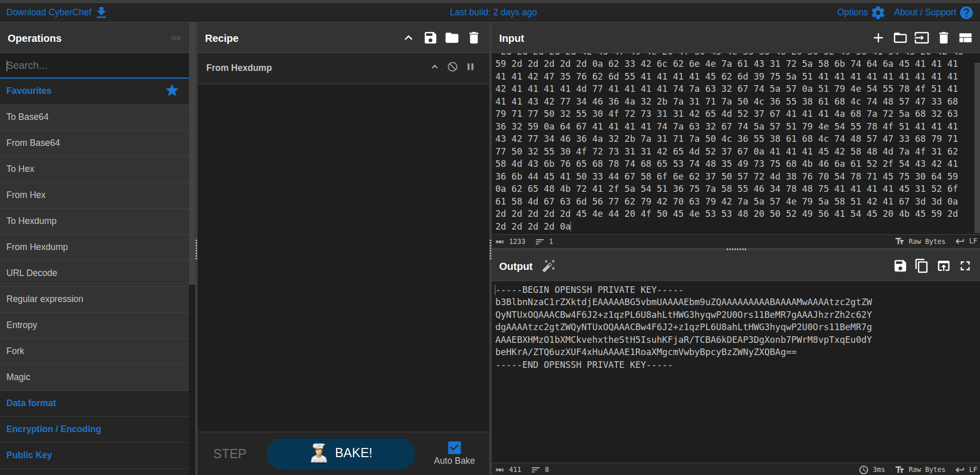Image resolution: width=980 pixels, height=475 pixels.
Task: Click the operations list scrollbar
Action: pos(192,153)
